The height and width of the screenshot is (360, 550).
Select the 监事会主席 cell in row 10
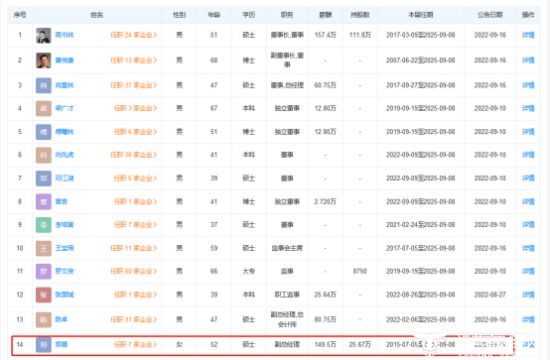287,248
